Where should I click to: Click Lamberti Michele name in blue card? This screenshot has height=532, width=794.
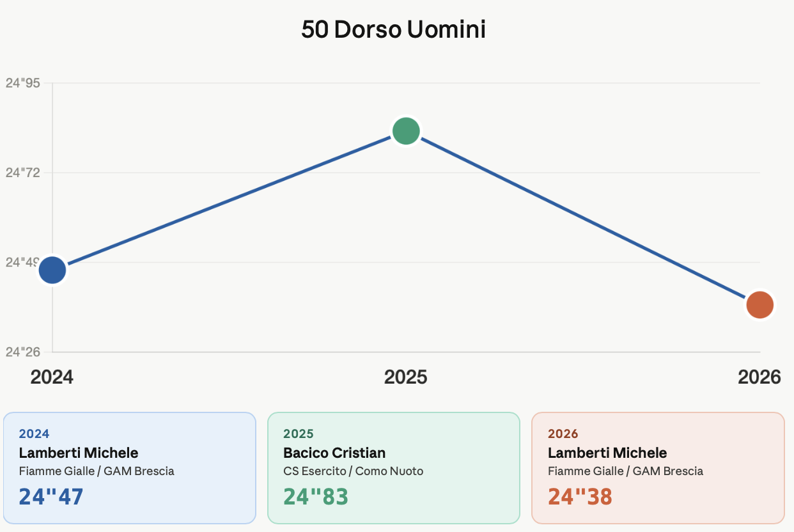click(x=79, y=453)
